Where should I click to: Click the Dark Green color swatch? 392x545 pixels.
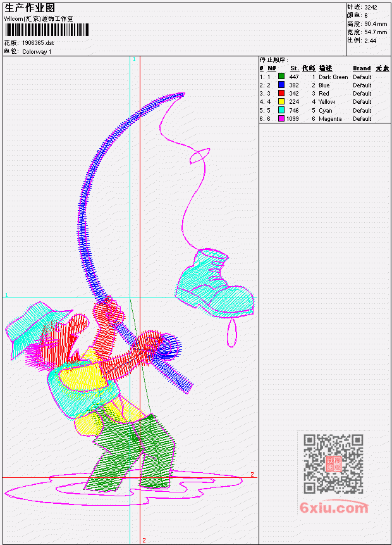point(281,77)
